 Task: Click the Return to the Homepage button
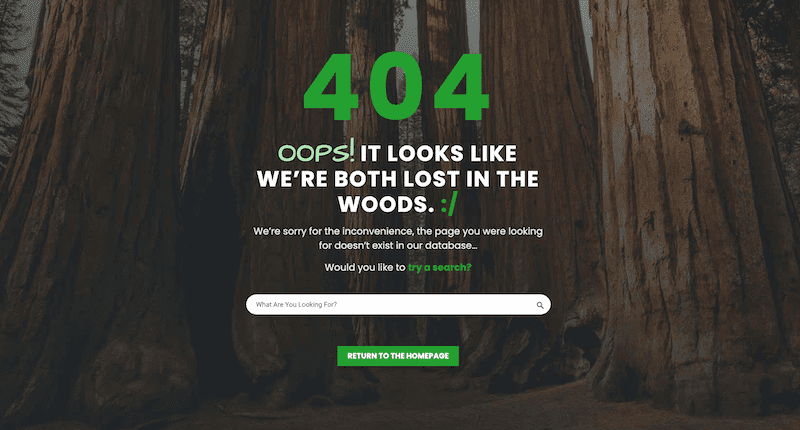click(x=398, y=356)
